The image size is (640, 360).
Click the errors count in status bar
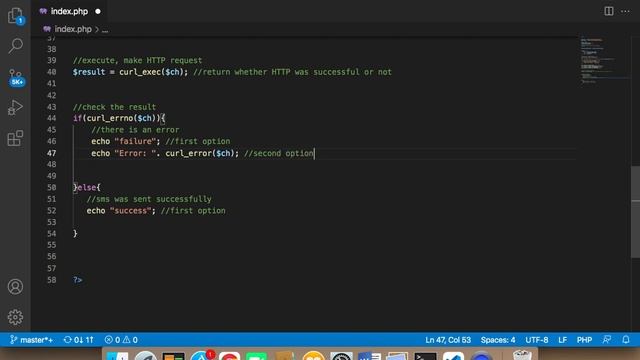click(112, 340)
